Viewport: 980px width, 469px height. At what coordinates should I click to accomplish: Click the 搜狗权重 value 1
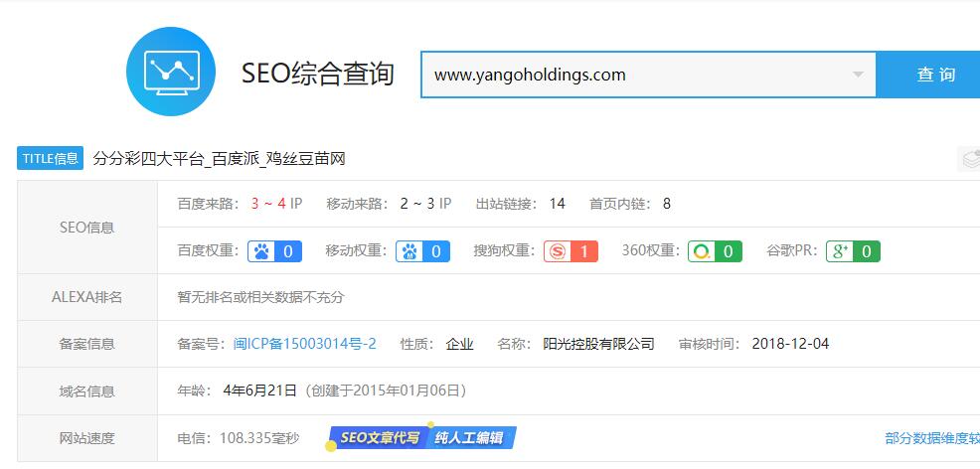[x=584, y=251]
